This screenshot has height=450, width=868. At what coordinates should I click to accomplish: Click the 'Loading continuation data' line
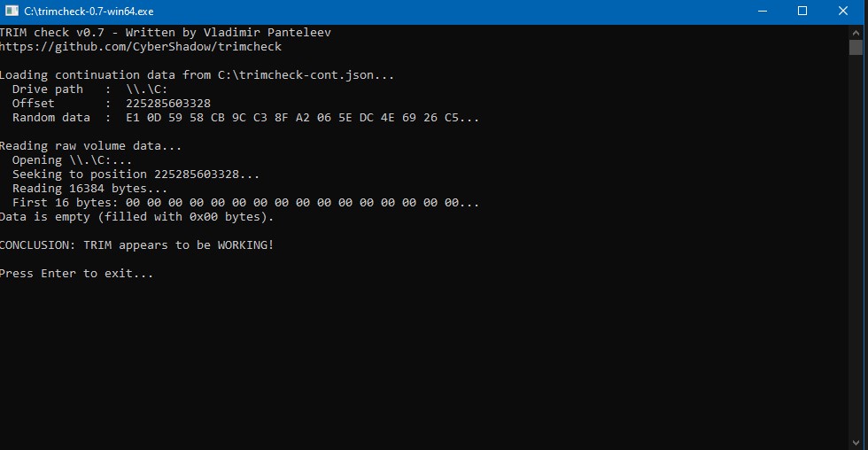coord(197,75)
